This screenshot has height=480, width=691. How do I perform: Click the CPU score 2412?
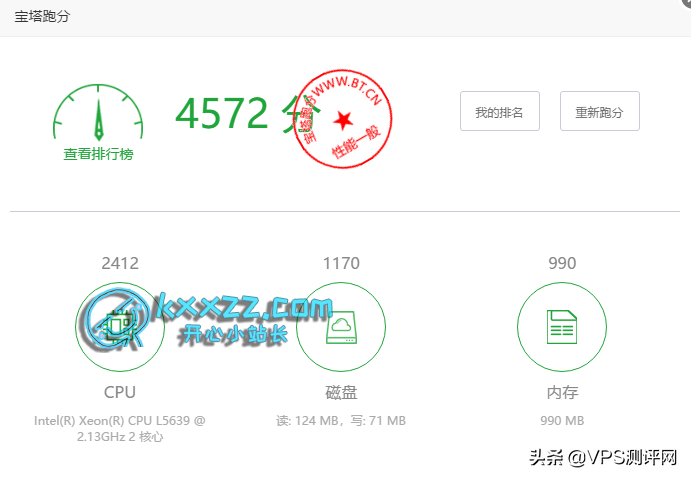point(120,263)
